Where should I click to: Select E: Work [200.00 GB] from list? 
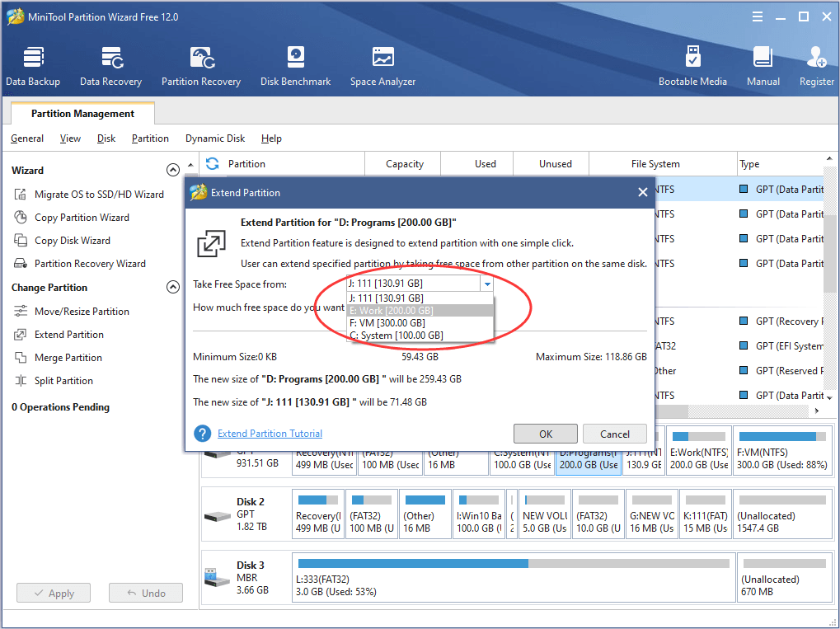392,311
